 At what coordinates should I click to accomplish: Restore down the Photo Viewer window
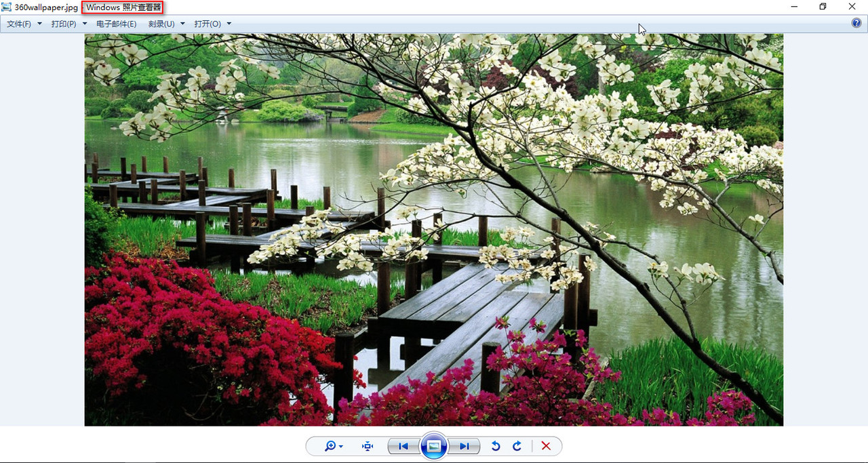823,7
